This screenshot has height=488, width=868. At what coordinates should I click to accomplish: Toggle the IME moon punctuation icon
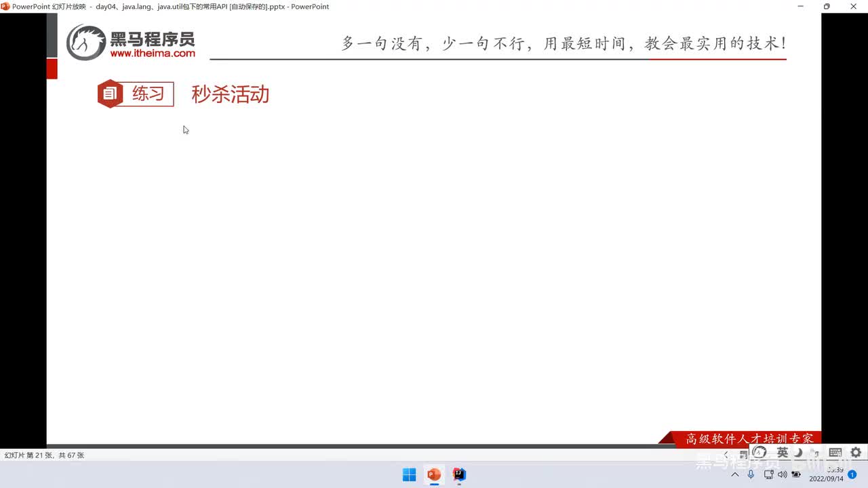[799, 452]
